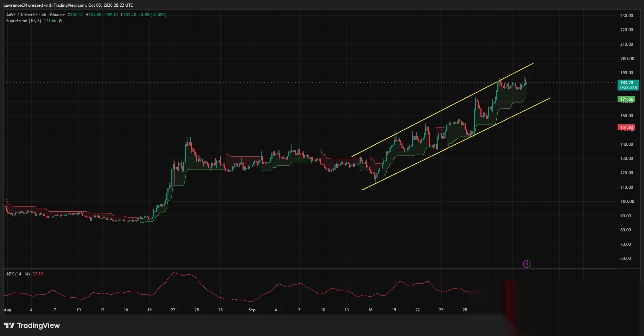
Task: Click the current price label 183.20
Action: (x=628, y=85)
